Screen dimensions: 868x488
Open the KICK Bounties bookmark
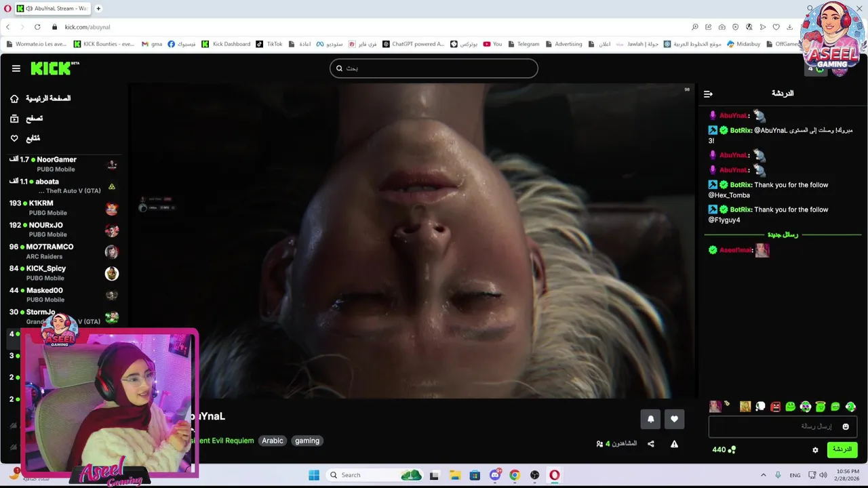(x=104, y=44)
